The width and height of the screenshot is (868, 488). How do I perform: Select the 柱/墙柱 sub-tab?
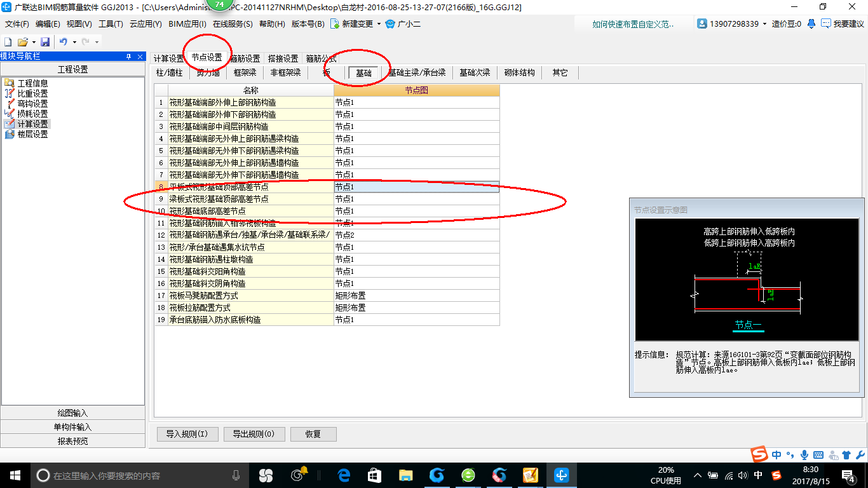click(x=170, y=72)
